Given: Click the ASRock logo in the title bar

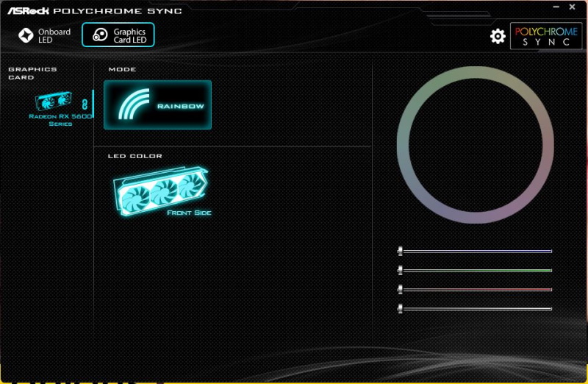Looking at the screenshot, I should coord(28,10).
